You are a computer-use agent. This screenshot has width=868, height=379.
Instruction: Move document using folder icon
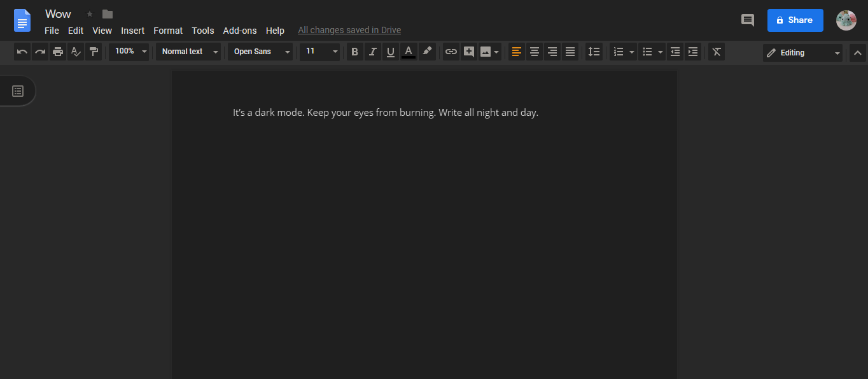tap(108, 14)
